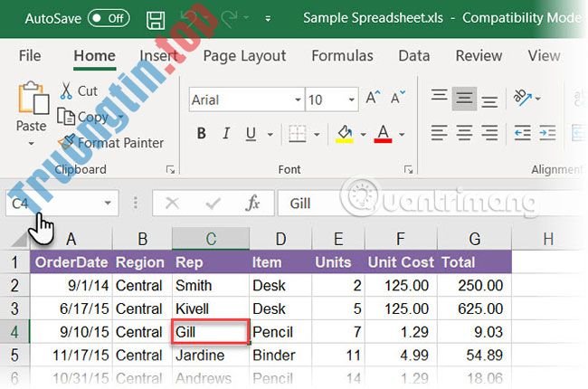Viewport: 588px width, 389px height.
Task: Apply the red font color
Action: coord(383,134)
